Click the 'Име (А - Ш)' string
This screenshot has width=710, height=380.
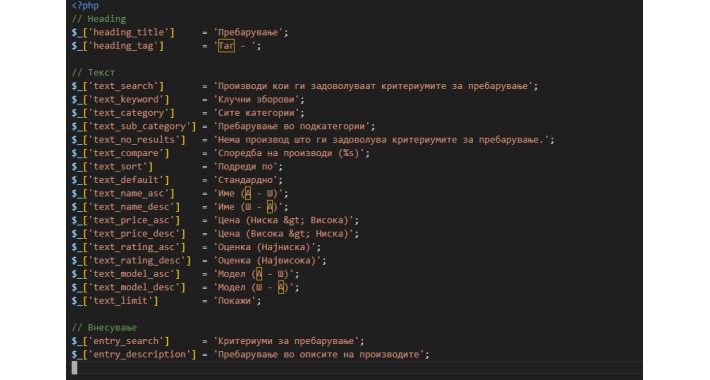[248, 193]
